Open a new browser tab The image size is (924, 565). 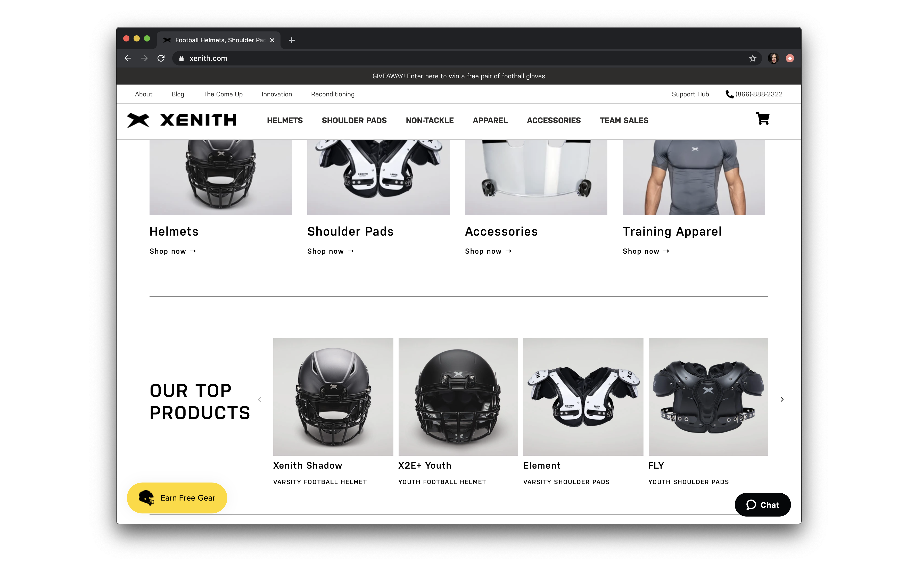tap(292, 40)
